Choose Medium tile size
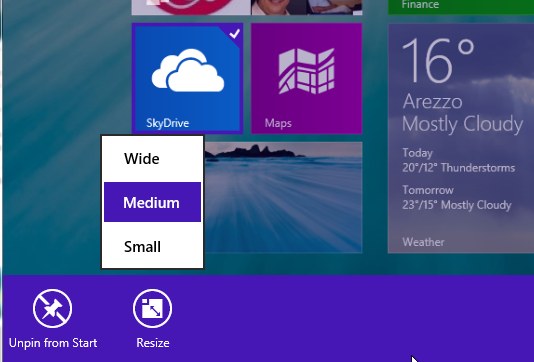Image resolution: width=534 pixels, height=362 pixels. [153, 202]
